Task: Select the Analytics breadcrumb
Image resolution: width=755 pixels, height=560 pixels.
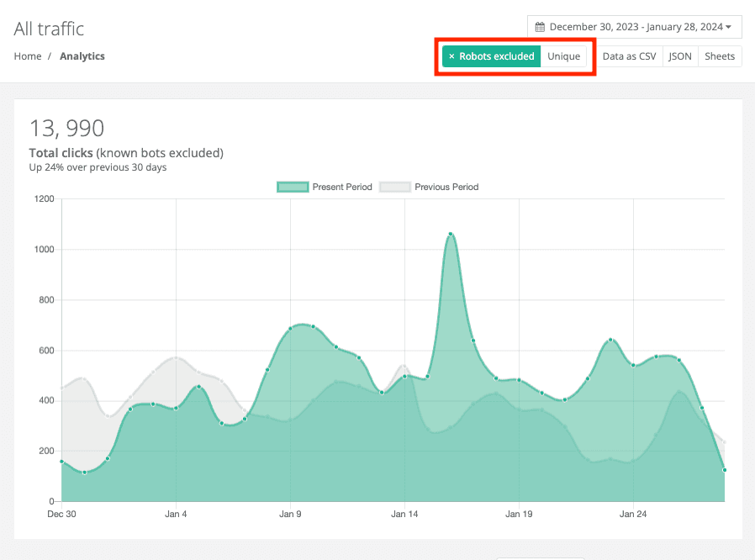Action: (82, 56)
